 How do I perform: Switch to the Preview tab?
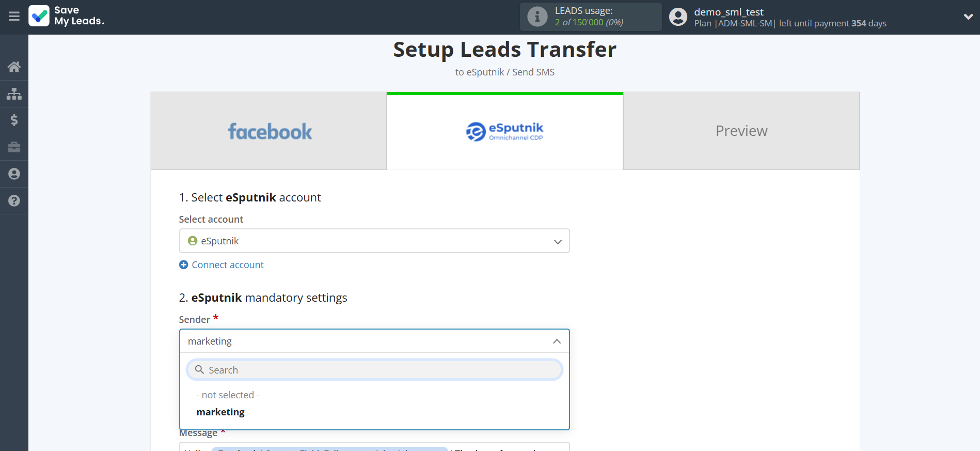(741, 131)
